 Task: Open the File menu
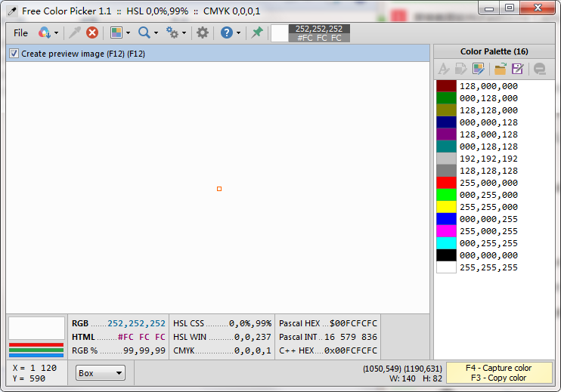(x=20, y=33)
